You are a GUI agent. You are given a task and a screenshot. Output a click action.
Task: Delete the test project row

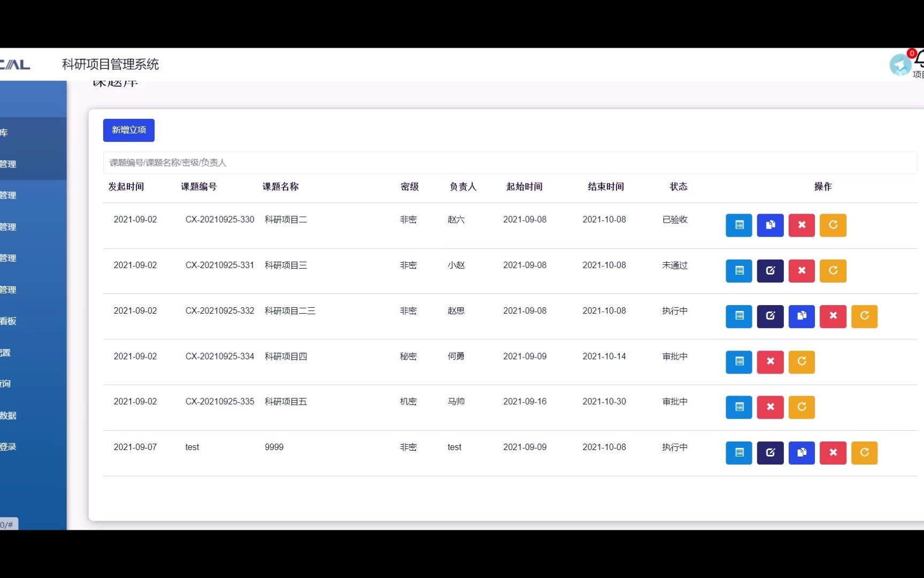coord(833,453)
